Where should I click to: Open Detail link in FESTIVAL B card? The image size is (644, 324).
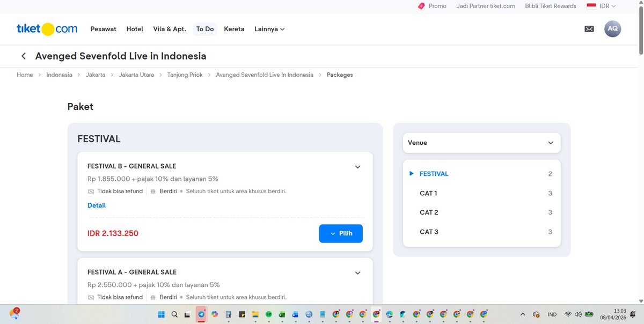[x=97, y=205]
